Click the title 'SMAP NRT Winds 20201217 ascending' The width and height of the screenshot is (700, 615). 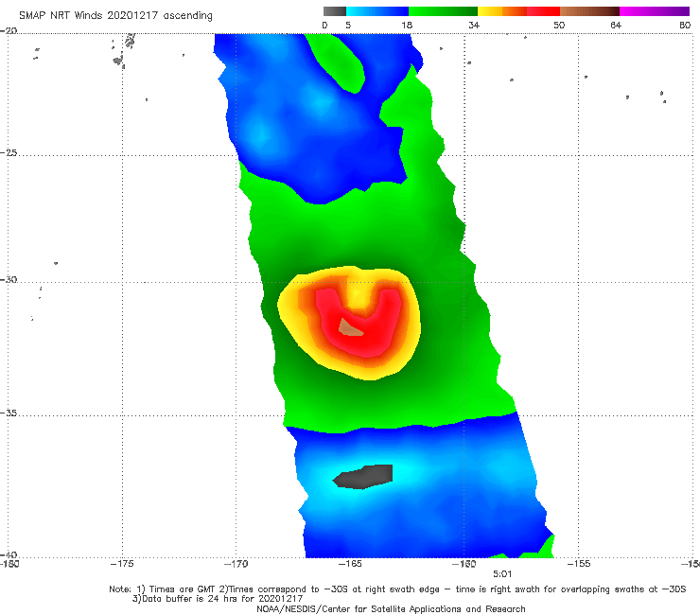115,15
